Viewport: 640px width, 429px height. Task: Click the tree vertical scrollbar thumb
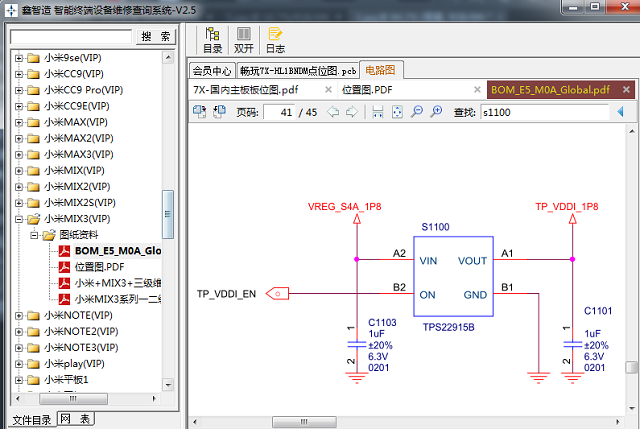[x=168, y=214]
